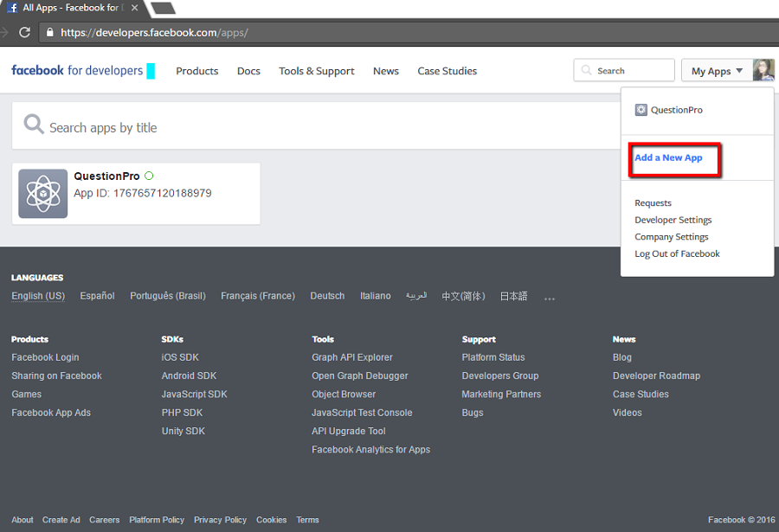Open the Tools & Support menu

tap(316, 71)
